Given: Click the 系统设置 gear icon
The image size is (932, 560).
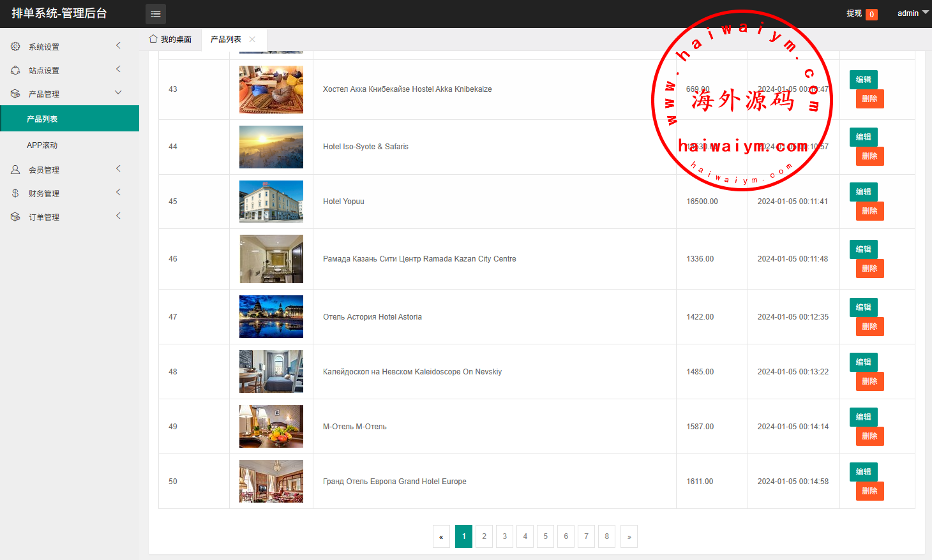Looking at the screenshot, I should pos(15,47).
